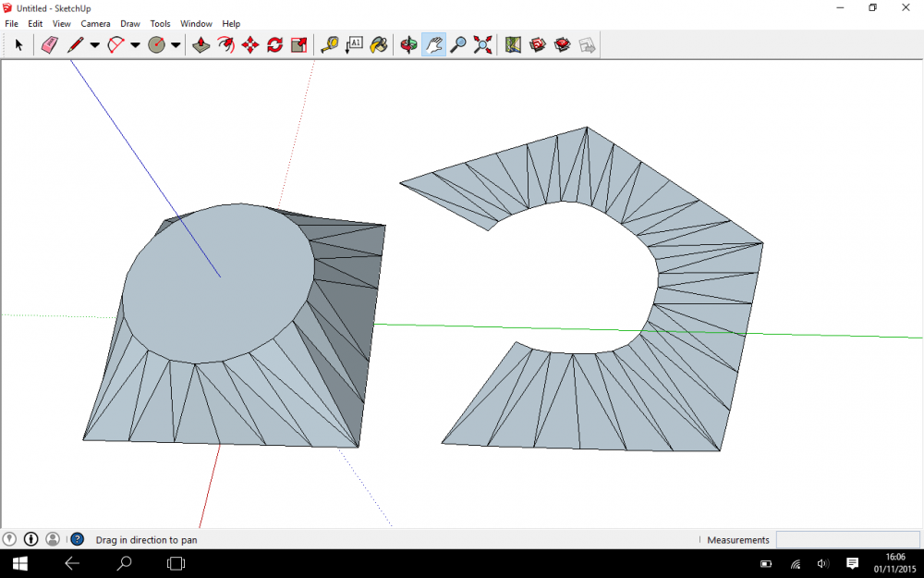Open the 3D Warehouse get models icon

538,44
